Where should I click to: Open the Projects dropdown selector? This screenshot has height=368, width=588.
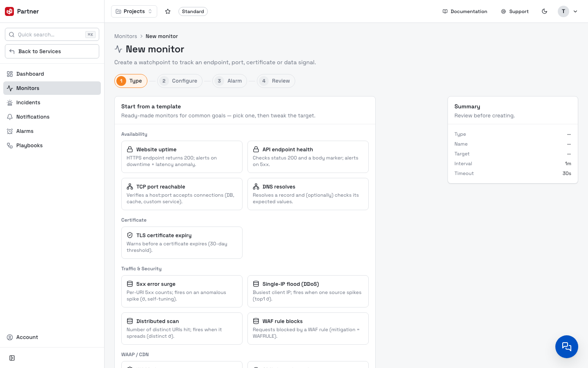pyautogui.click(x=134, y=11)
